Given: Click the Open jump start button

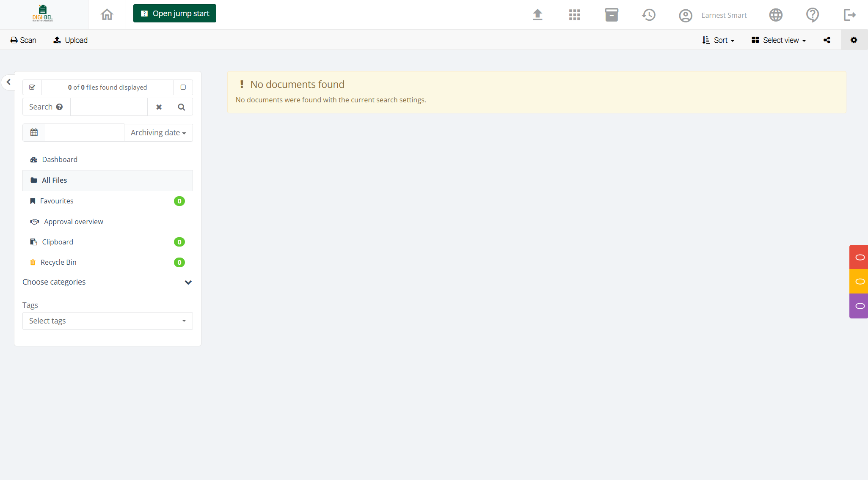Looking at the screenshot, I should click(x=174, y=14).
